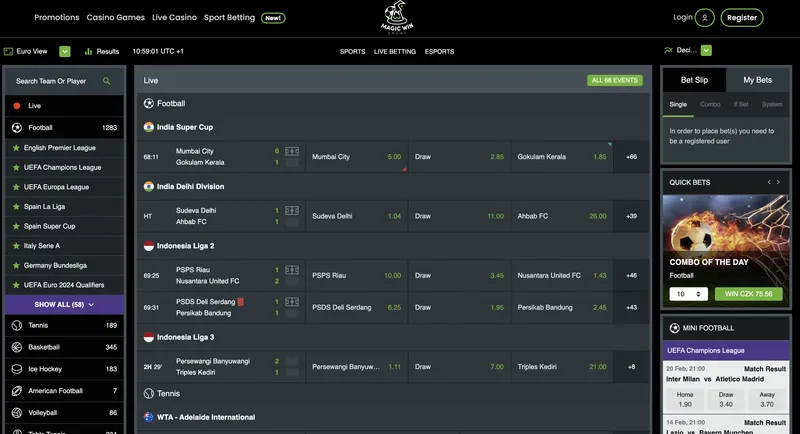The width and height of the screenshot is (800, 434).
Task: Open the Decimal odds format dropdown
Action: point(706,50)
